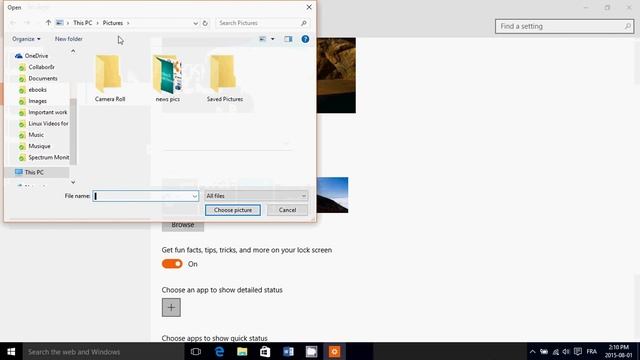Open the Store from the taskbar
The image size is (640, 360).
pyautogui.click(x=265, y=351)
